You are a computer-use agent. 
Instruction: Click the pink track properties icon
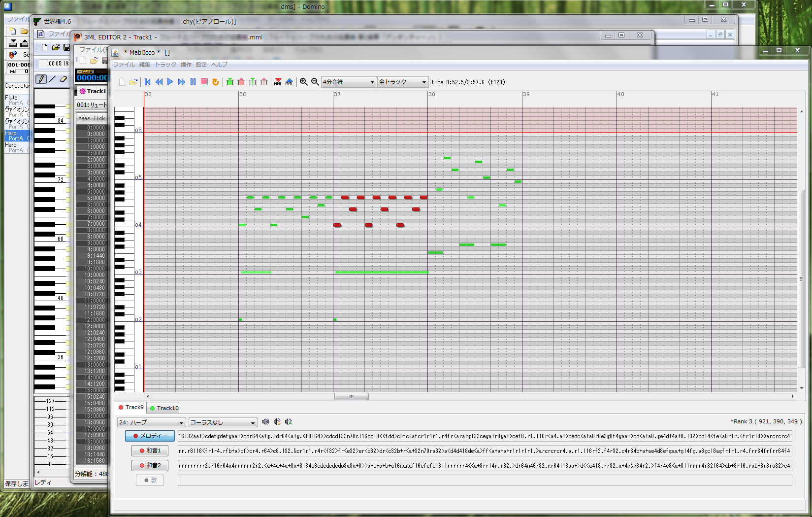tap(264, 82)
